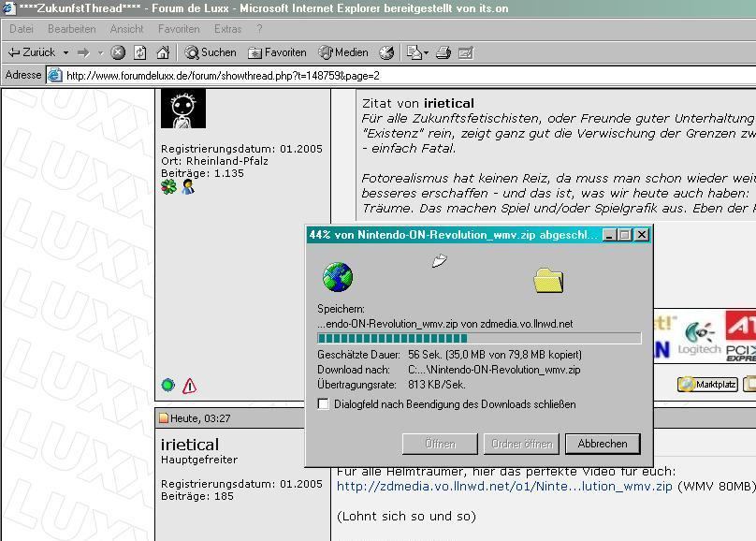Toggle close dialog after download checkbox
Viewport: 756px width, 541px height.
pos(324,404)
